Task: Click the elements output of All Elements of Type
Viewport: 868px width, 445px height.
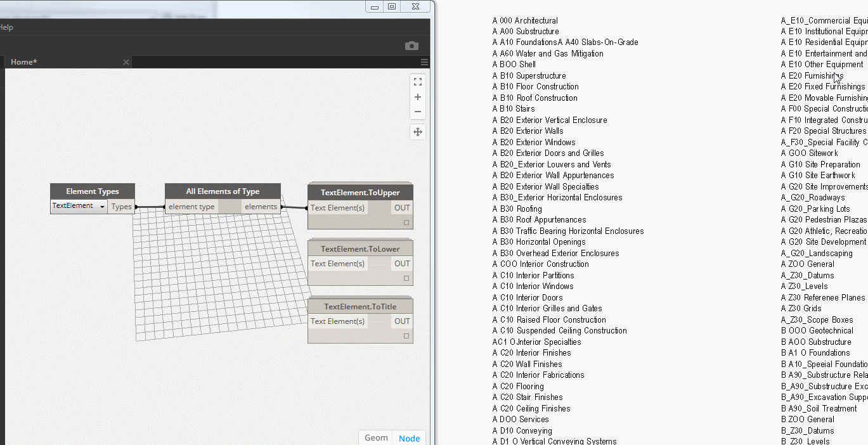Action: (261, 206)
